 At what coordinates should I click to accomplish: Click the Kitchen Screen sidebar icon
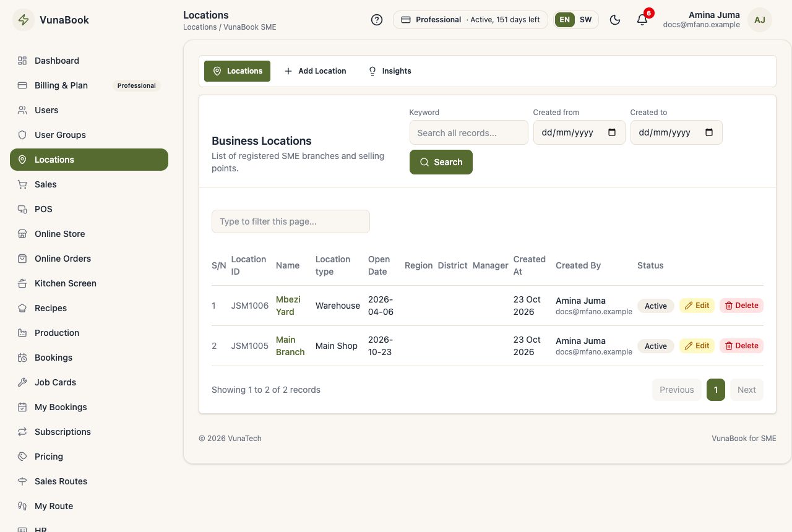22,283
